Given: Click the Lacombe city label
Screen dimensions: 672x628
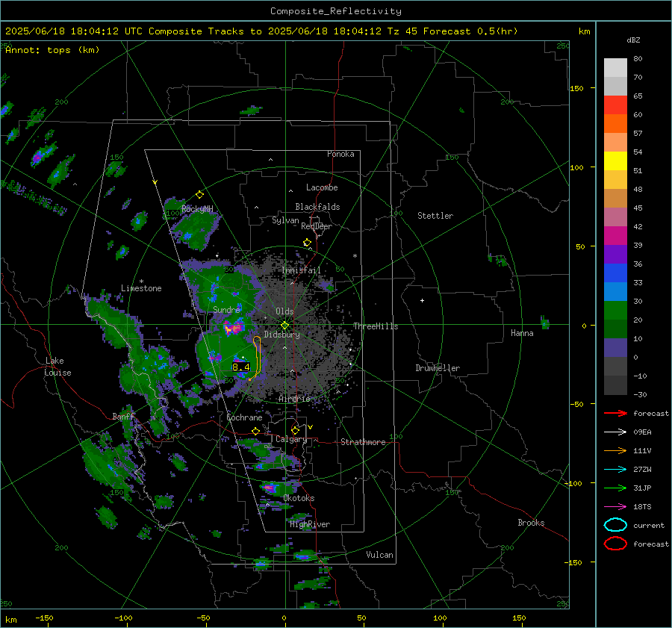Looking at the screenshot, I should [x=322, y=187].
